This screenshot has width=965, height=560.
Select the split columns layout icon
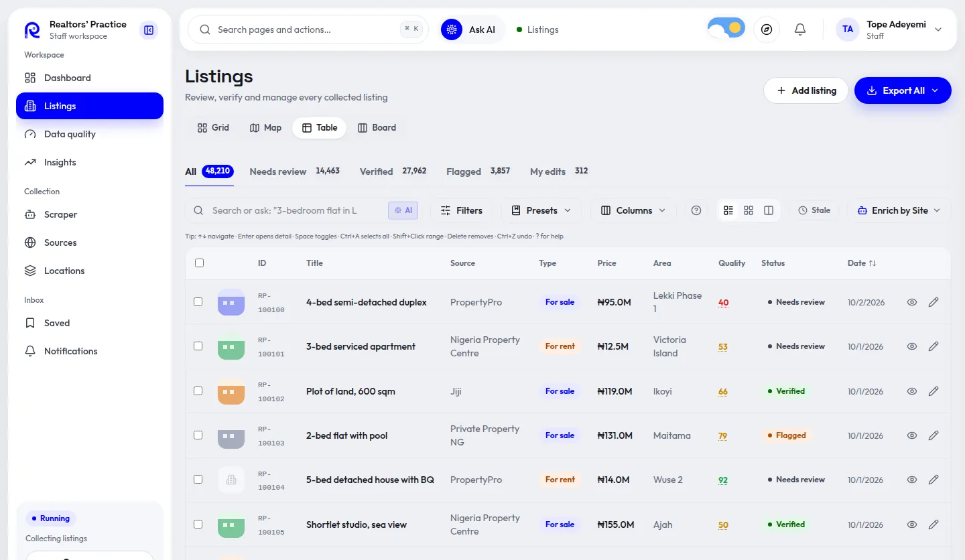pos(769,210)
